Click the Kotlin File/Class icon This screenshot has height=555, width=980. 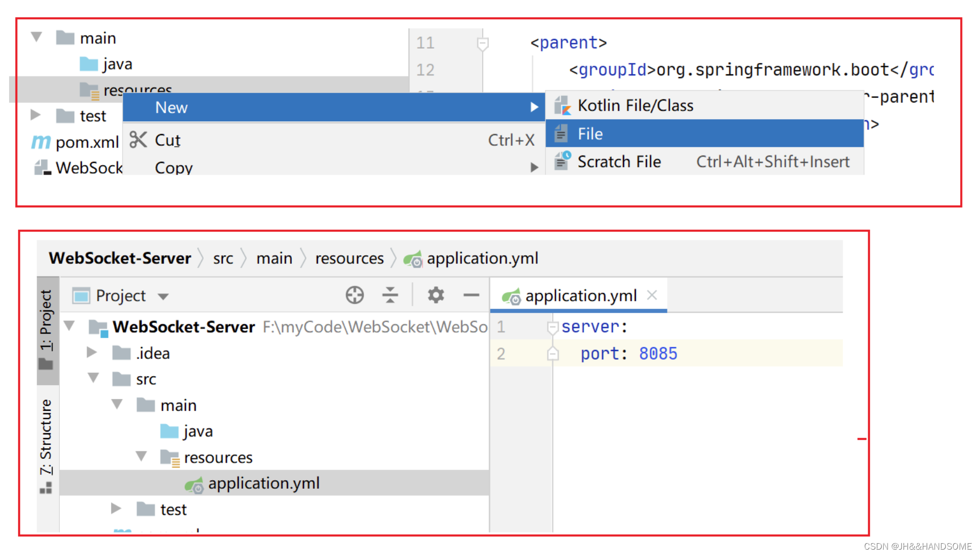pos(562,106)
